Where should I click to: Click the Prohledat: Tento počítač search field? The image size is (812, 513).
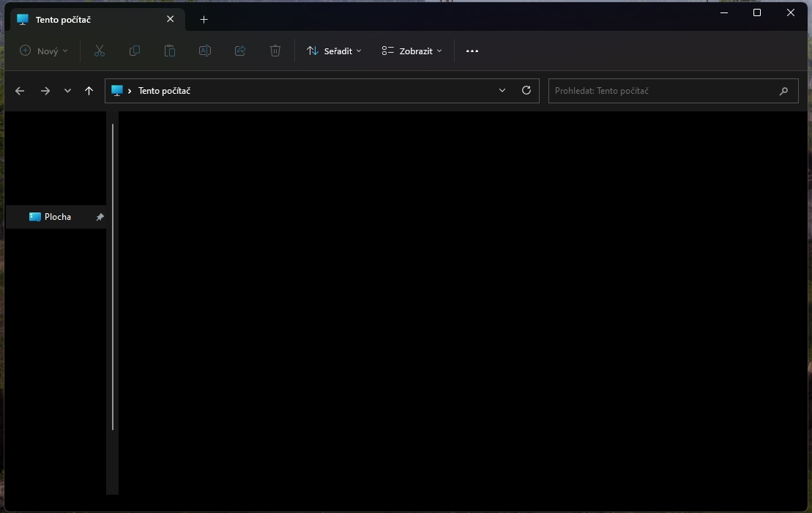663,91
